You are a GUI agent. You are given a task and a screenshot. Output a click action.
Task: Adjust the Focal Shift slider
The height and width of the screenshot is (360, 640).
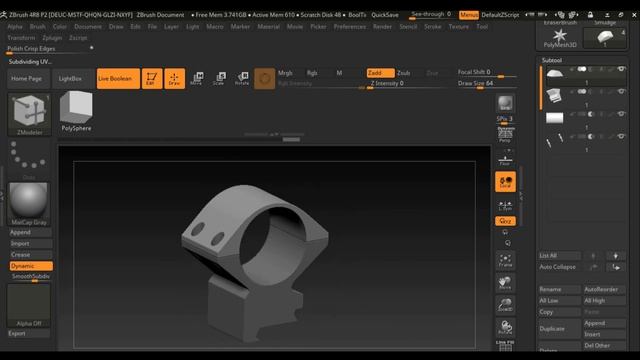pos(487,73)
